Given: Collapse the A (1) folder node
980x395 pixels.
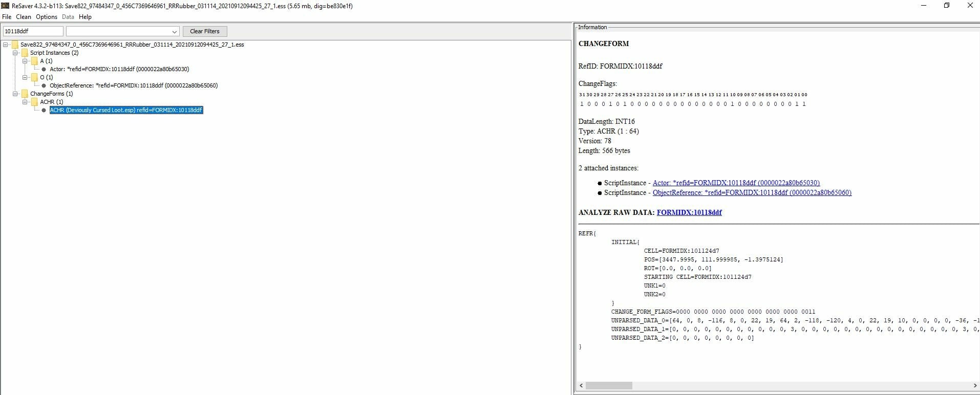Looking at the screenshot, I should [x=25, y=61].
